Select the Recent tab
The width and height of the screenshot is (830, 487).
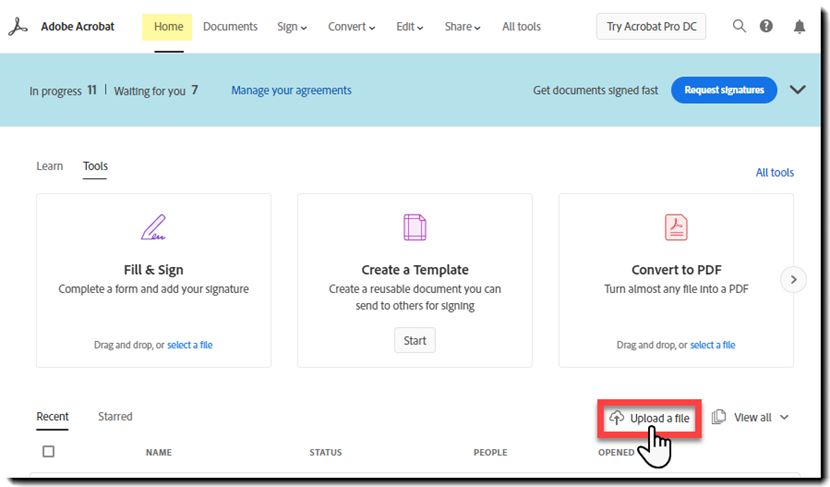pos(52,417)
